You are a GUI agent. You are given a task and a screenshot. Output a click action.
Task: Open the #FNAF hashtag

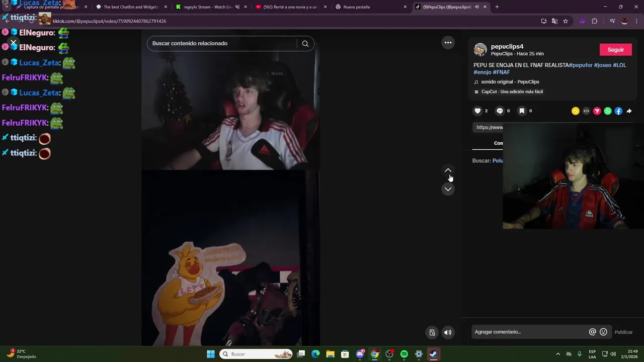click(x=502, y=72)
